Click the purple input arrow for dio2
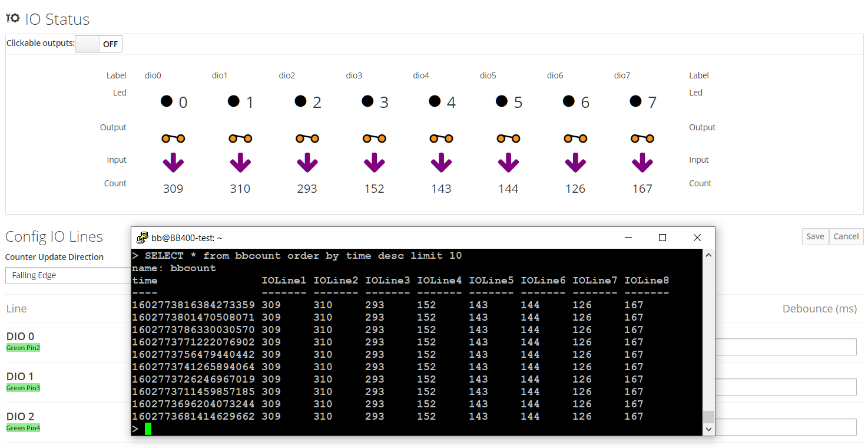This screenshot has height=448, width=868. [307, 162]
